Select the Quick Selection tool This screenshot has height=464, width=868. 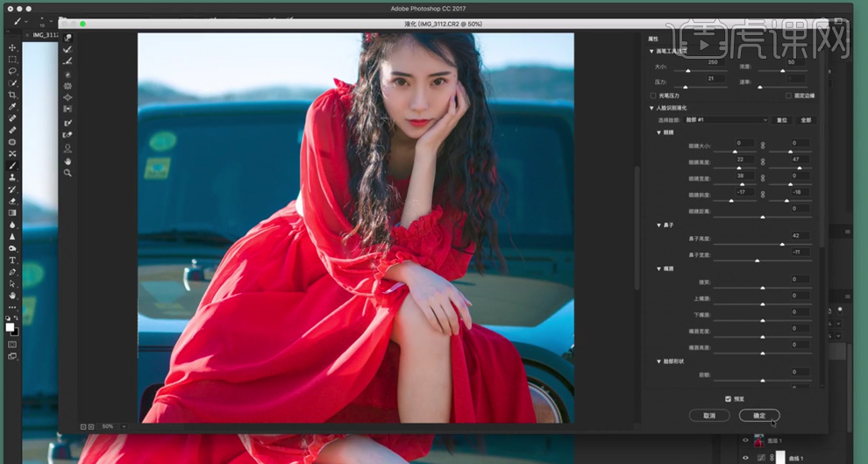tap(12, 83)
